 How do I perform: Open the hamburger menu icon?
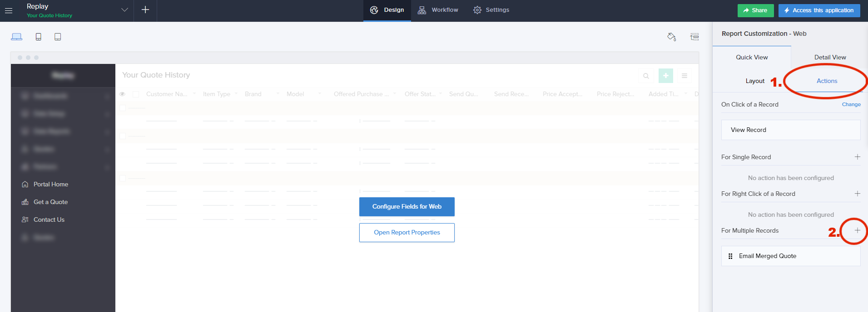9,10
